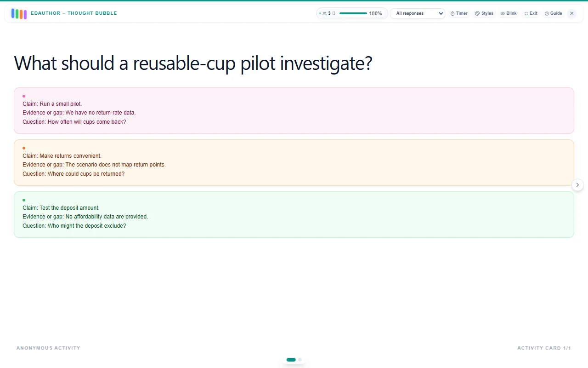Click 'Evidence or gap: We have no return-rate data.'
The image size is (588, 368).
pyautogui.click(x=79, y=113)
